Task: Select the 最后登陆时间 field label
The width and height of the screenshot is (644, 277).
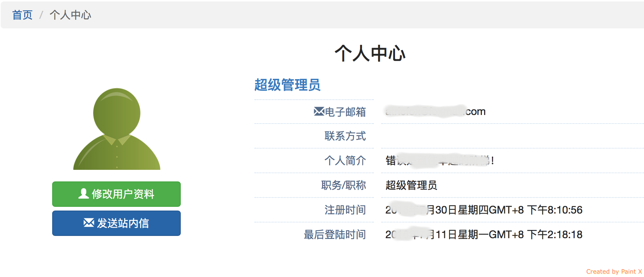Action: pyautogui.click(x=335, y=234)
